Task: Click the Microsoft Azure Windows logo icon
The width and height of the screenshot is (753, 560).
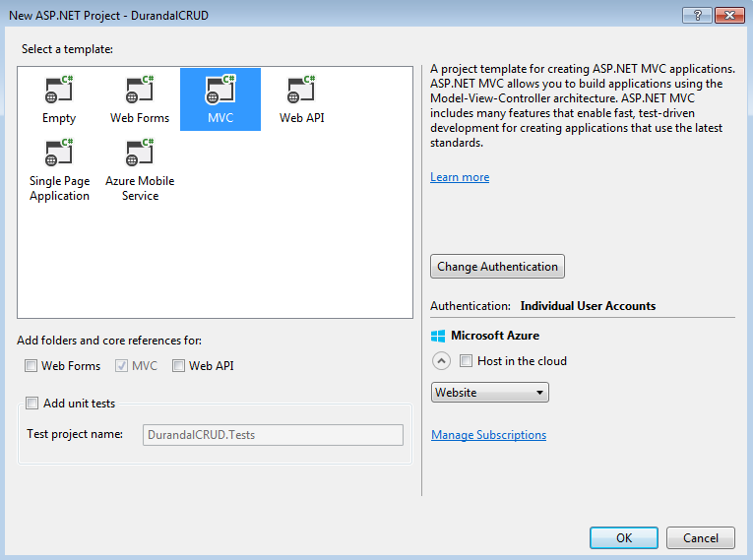Action: point(438,336)
